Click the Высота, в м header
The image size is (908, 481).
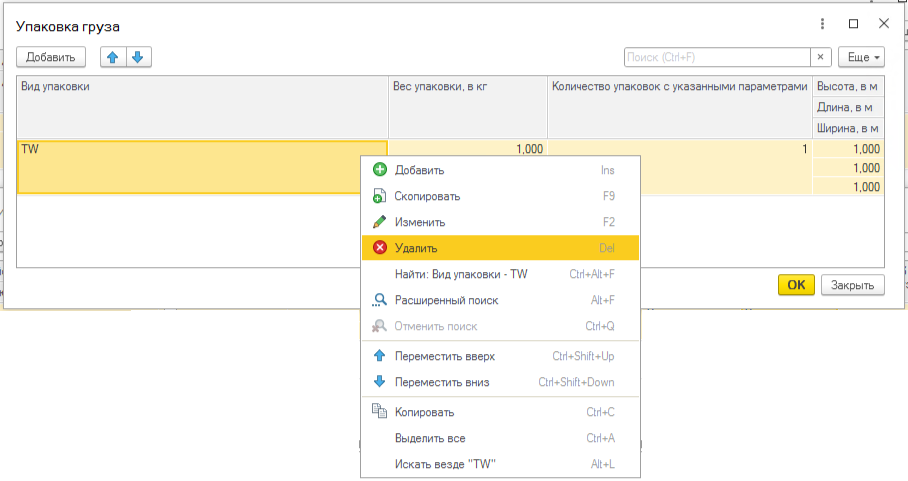coord(848,87)
